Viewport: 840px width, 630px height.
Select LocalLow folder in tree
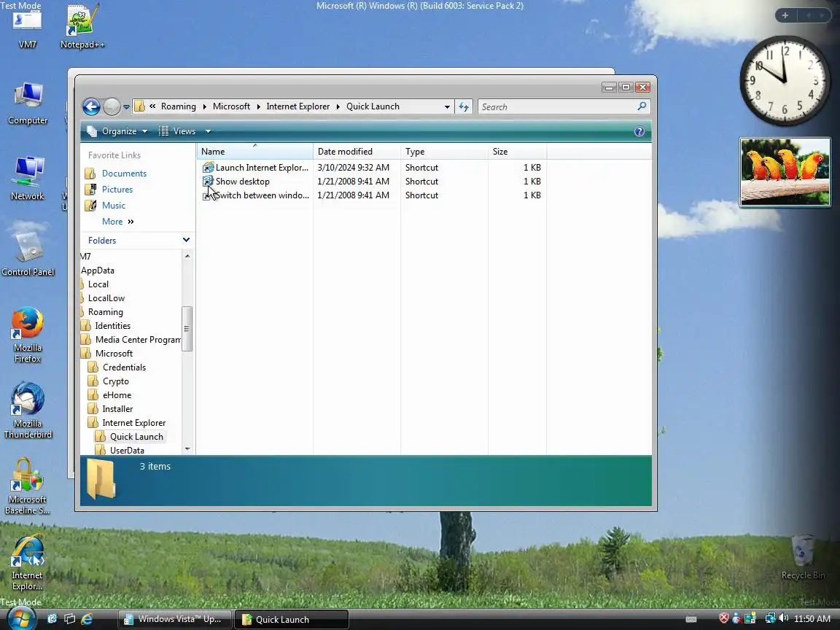[106, 298]
